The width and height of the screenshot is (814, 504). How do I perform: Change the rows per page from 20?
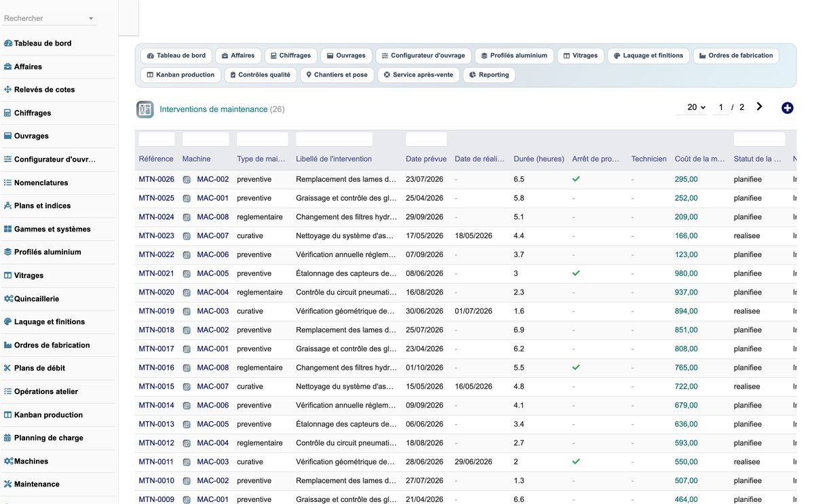692,107
